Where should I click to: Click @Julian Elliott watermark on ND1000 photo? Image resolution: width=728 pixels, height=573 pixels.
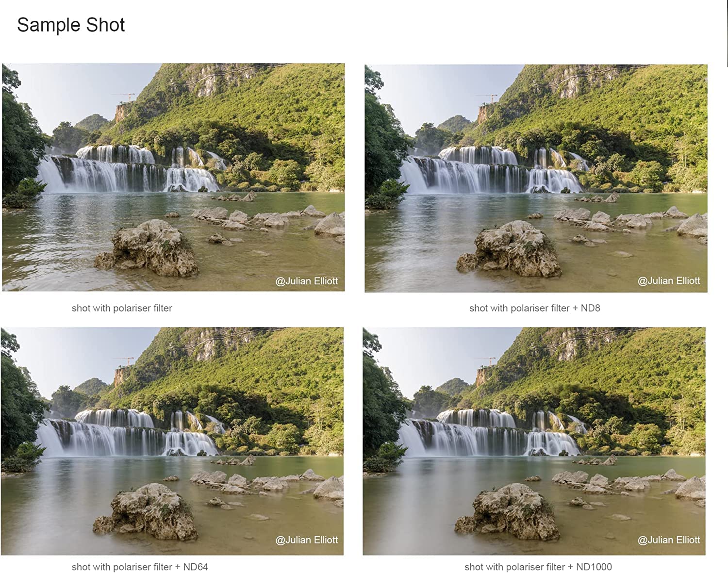point(669,540)
